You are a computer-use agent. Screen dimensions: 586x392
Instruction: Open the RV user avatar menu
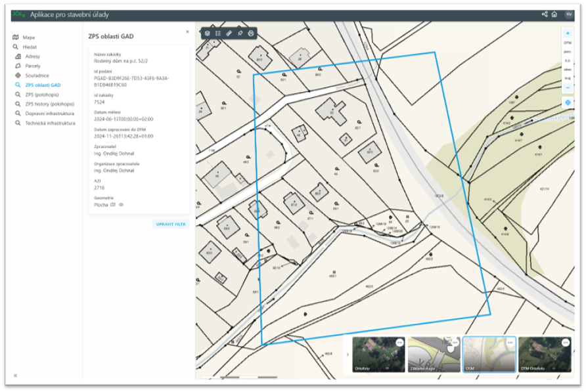pos(569,14)
